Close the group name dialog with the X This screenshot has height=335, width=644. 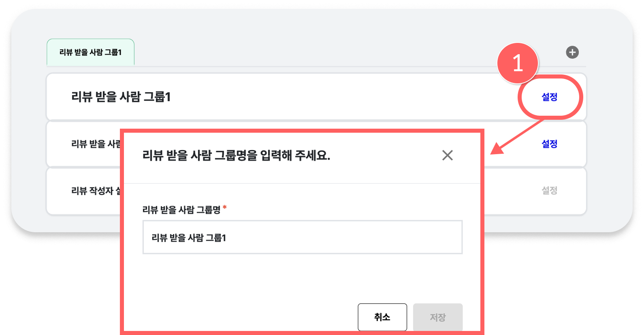point(447,155)
